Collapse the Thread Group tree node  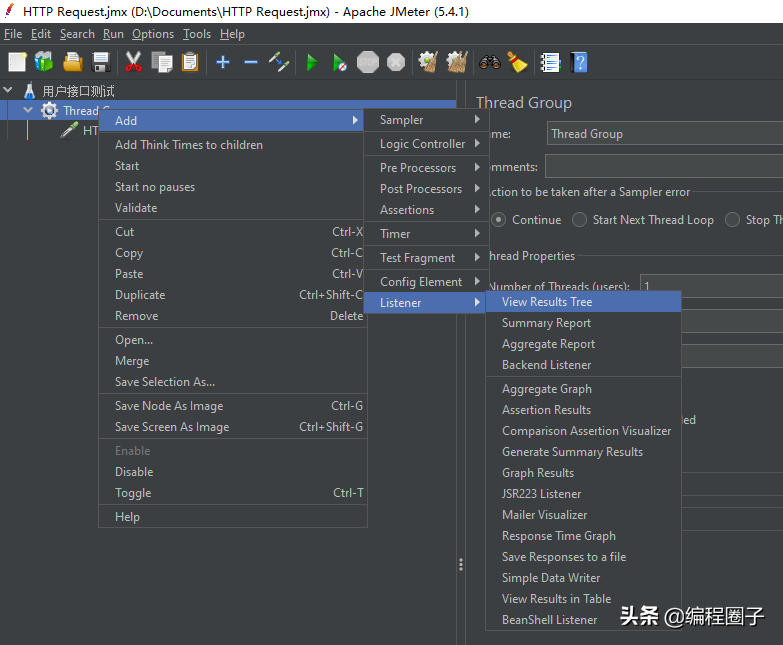pyautogui.click(x=28, y=110)
